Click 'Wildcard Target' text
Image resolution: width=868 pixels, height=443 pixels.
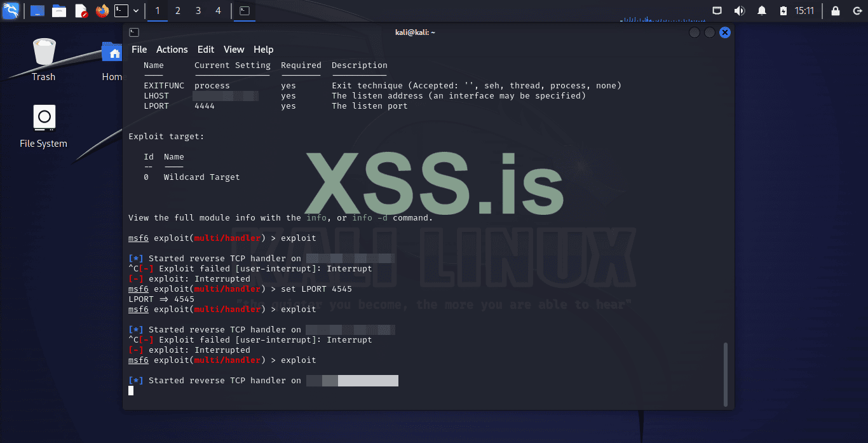(202, 177)
